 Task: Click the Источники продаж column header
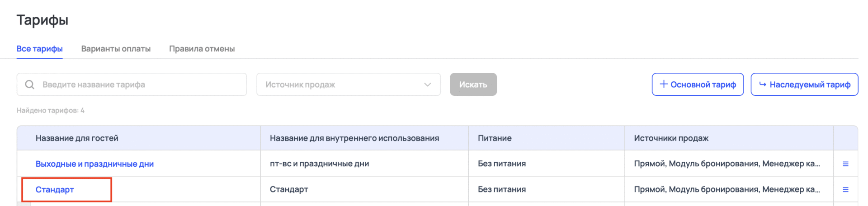(671, 138)
